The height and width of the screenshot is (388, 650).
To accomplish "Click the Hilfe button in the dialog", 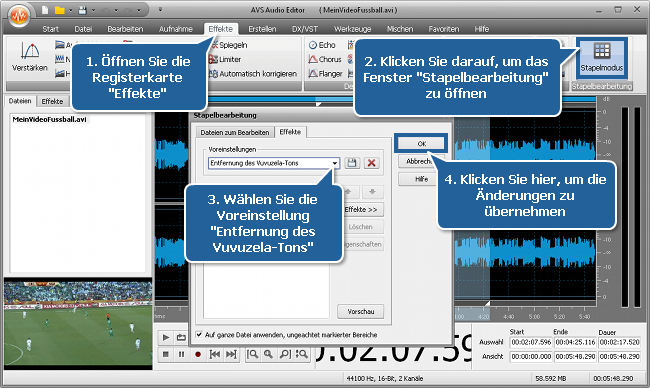I will click(417, 179).
